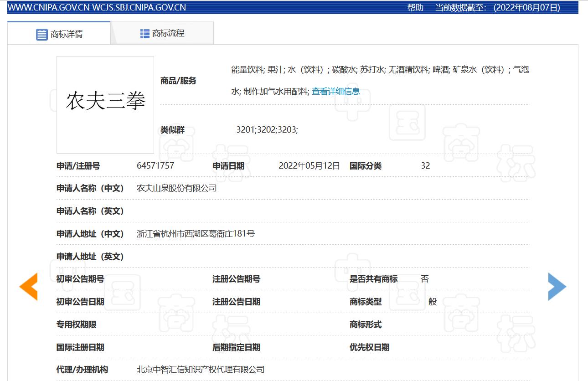Click the address 浙江省杭州市西湖区葛衙庄181号
588x381 pixels.
[x=196, y=234]
